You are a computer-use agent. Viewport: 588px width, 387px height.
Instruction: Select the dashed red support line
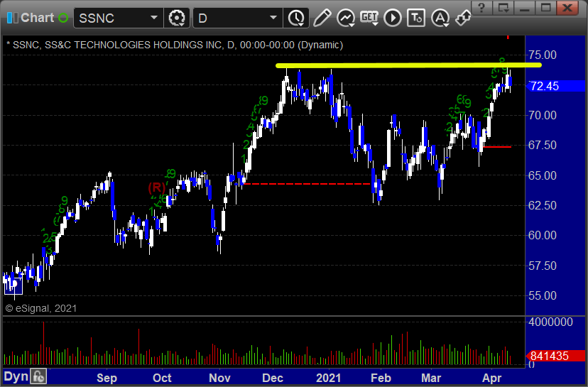click(307, 184)
